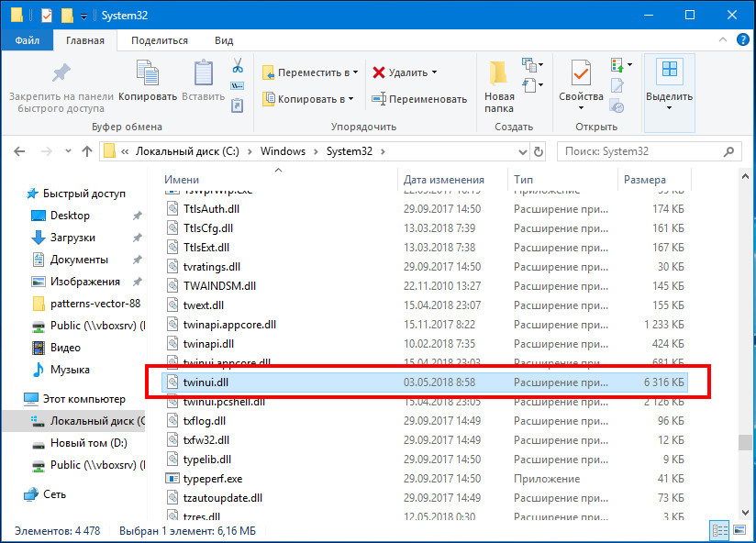Screen dimensions: 756x543
Task: Switch to Вид ribbon tab
Action: 224,40
